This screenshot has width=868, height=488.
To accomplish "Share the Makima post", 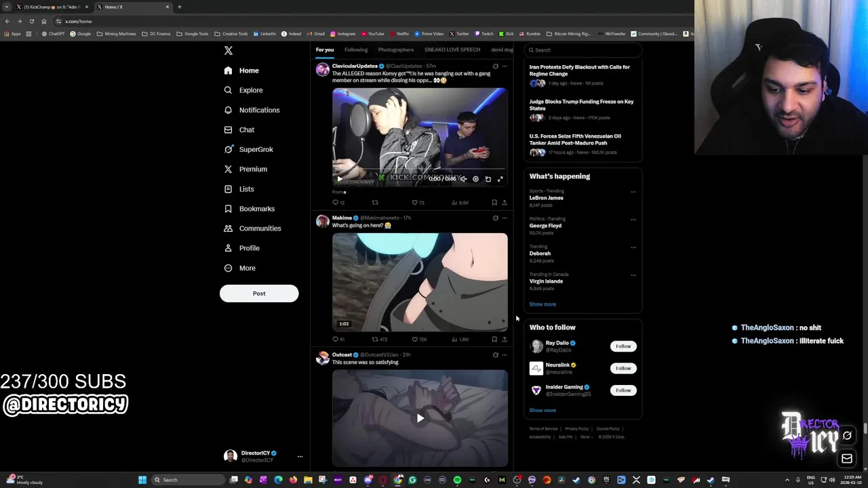I will (504, 339).
